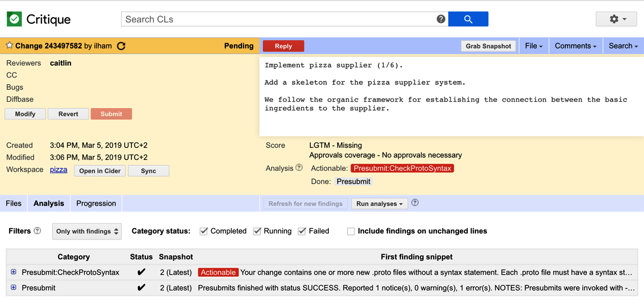Screen dimensions: 644x305
Task: Click the search help question mark icon
Action: pos(441,19)
